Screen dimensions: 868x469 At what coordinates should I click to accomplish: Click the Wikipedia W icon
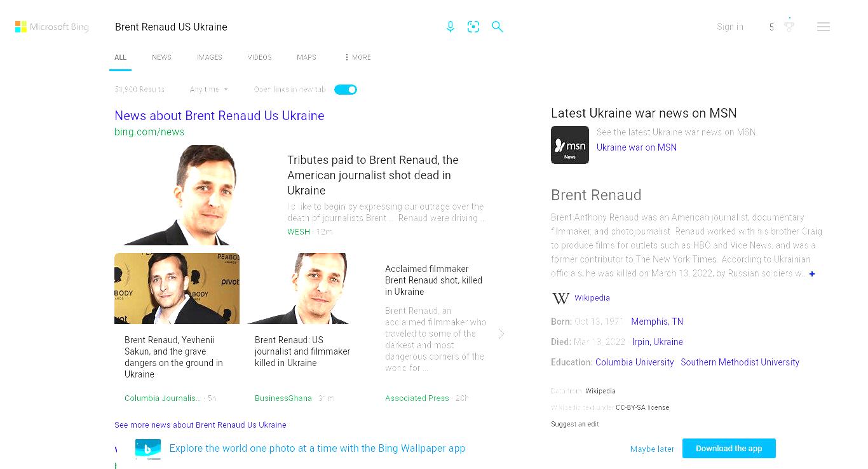click(x=561, y=298)
